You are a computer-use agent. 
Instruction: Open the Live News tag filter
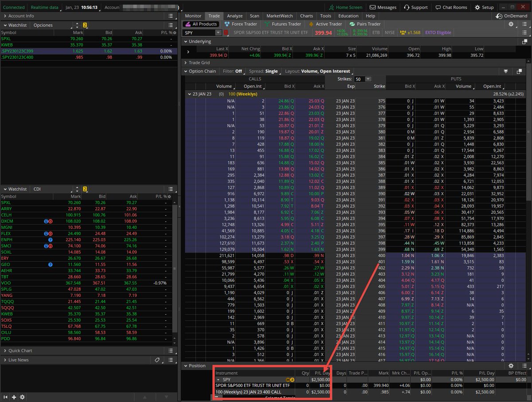coord(157,360)
